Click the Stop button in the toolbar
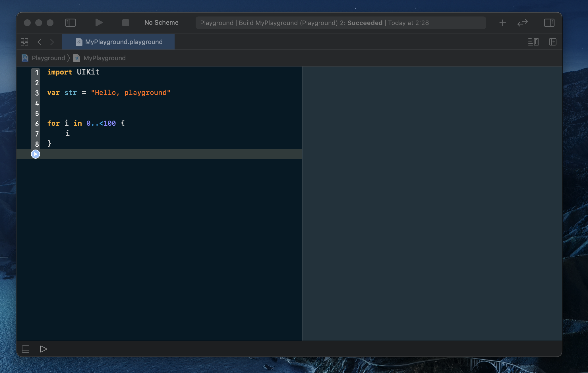 point(125,23)
